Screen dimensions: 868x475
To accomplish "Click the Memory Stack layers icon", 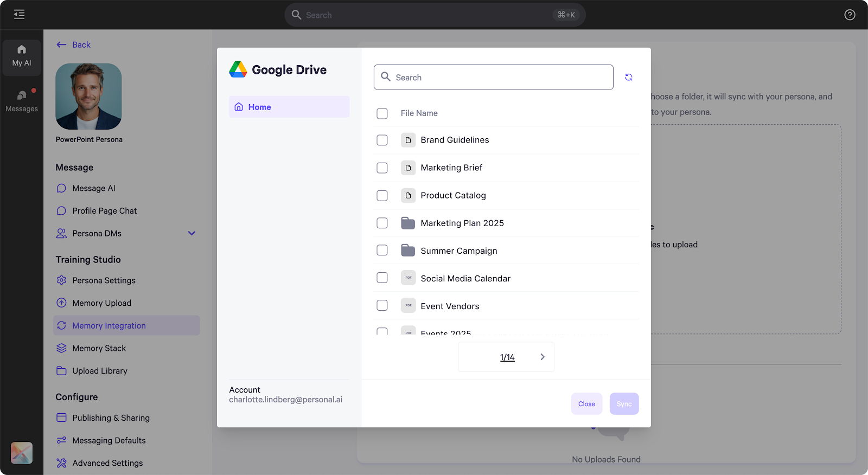I will point(61,348).
